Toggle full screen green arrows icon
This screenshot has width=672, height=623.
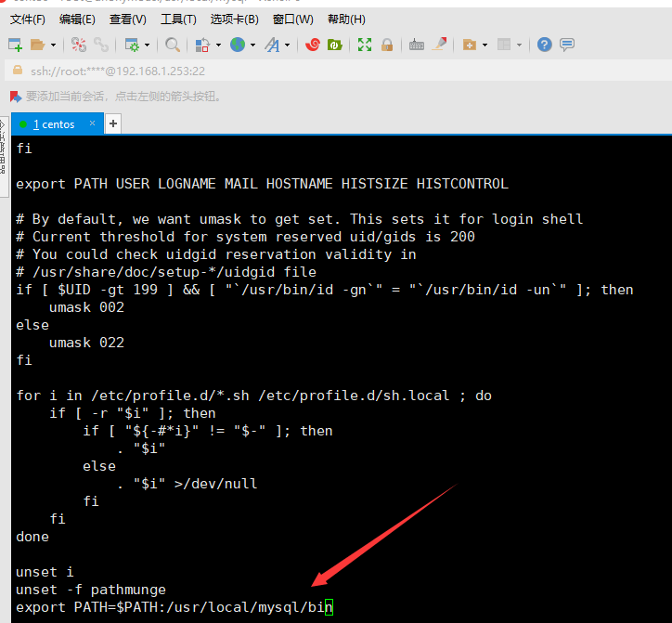coord(365,45)
